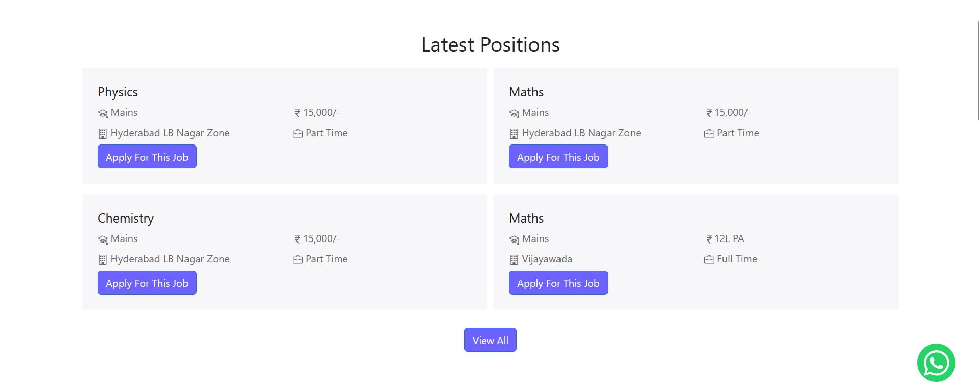Click the Vijayawada location text
The height and width of the screenshot is (386, 980).
[547, 259]
